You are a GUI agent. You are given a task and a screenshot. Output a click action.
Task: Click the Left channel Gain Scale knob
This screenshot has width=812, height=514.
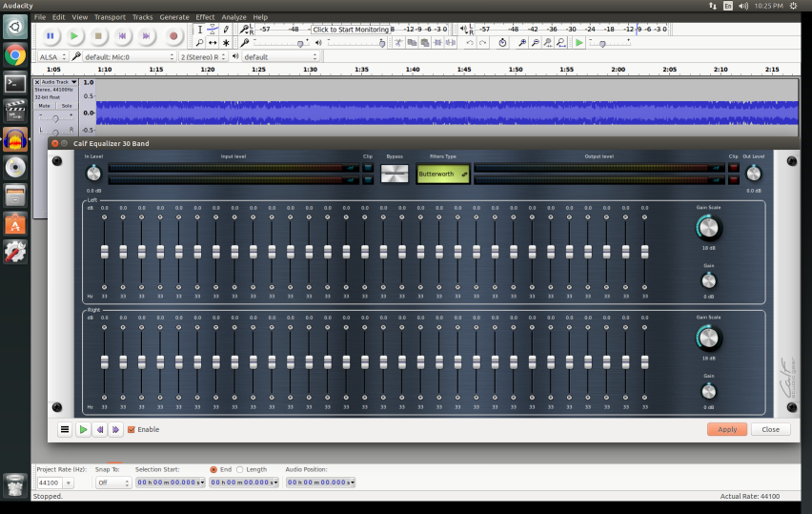(x=708, y=228)
